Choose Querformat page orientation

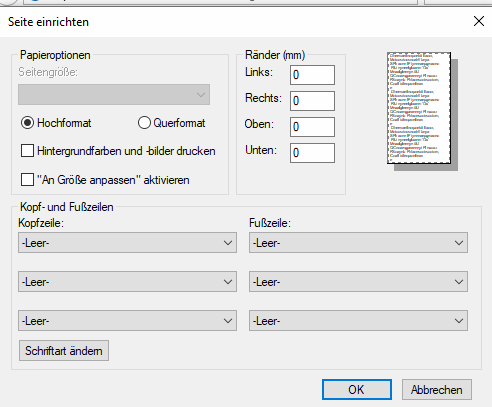(144, 123)
